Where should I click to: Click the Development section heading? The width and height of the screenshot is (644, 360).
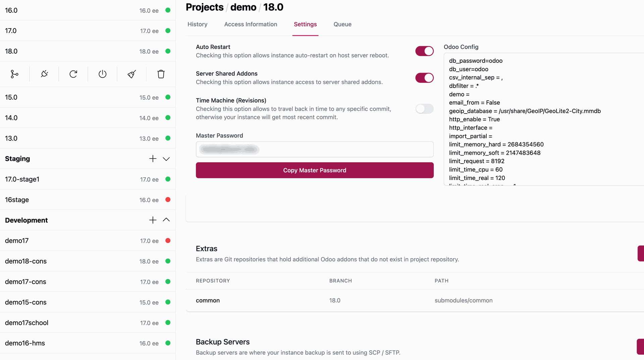tap(26, 220)
